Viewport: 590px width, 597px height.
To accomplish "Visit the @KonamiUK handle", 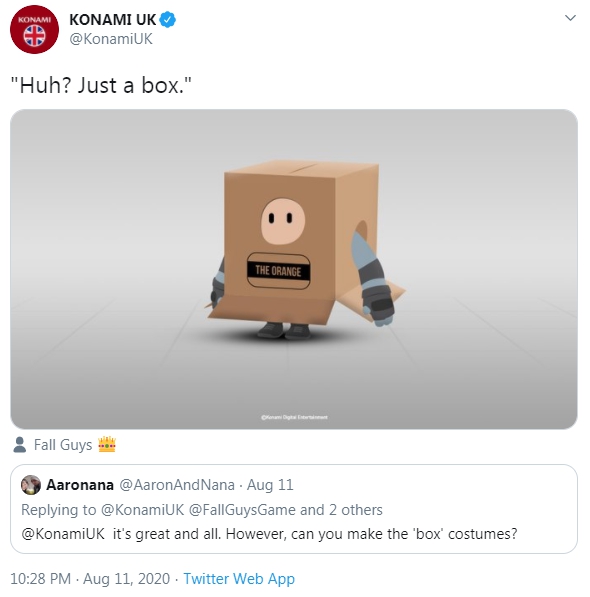I will [x=111, y=39].
